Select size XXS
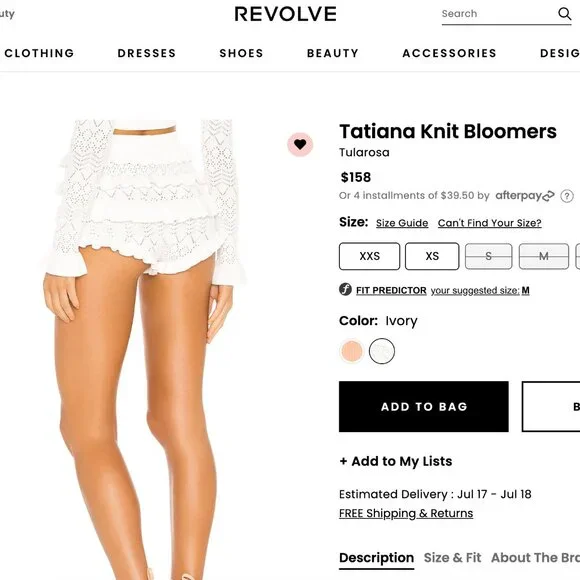Image resolution: width=580 pixels, height=580 pixels. (x=369, y=256)
